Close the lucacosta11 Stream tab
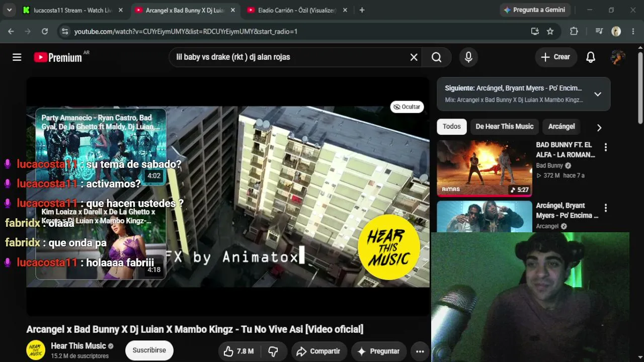The image size is (644, 362). pos(120,10)
